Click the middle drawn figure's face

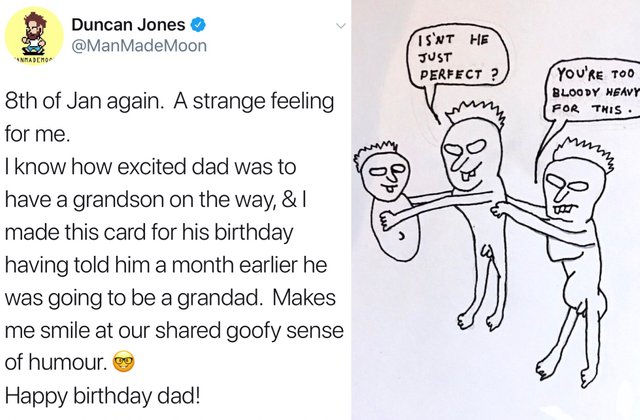point(470,154)
